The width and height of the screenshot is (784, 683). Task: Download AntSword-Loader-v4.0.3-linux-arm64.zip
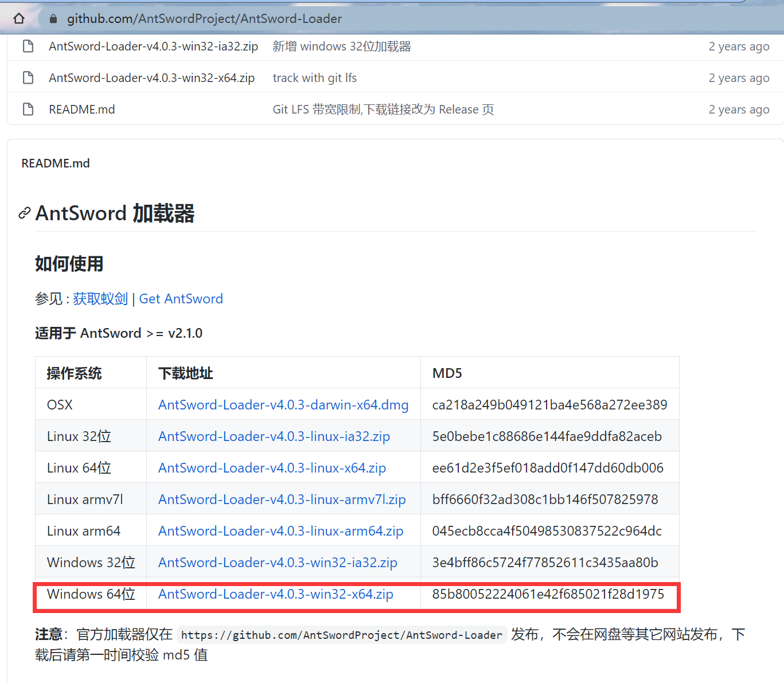click(280, 531)
